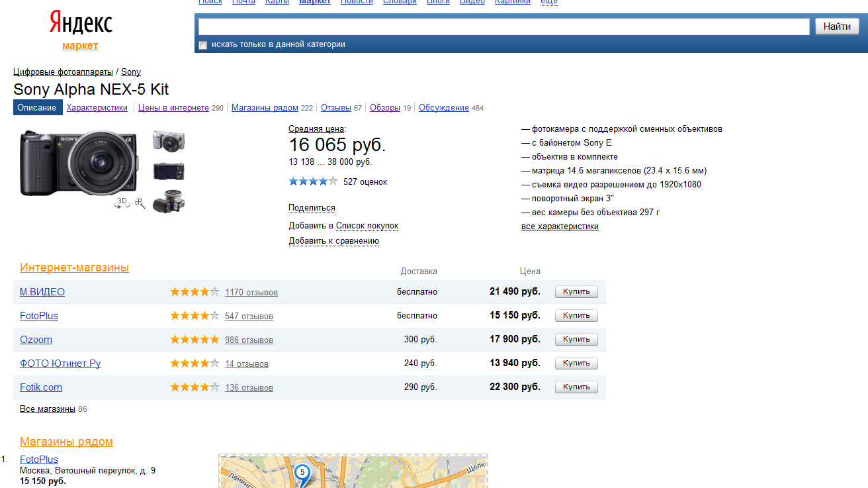Add to Список покупок
This screenshot has height=488, width=868.
click(367, 226)
